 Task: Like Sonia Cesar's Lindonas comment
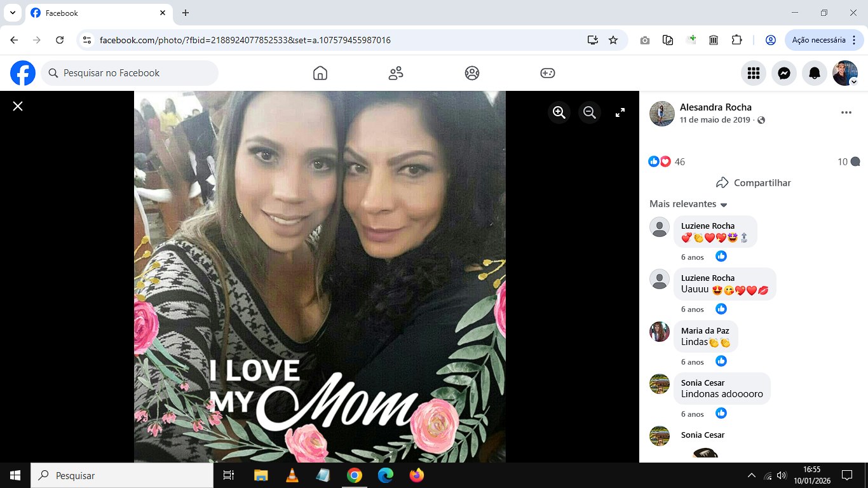tap(721, 413)
